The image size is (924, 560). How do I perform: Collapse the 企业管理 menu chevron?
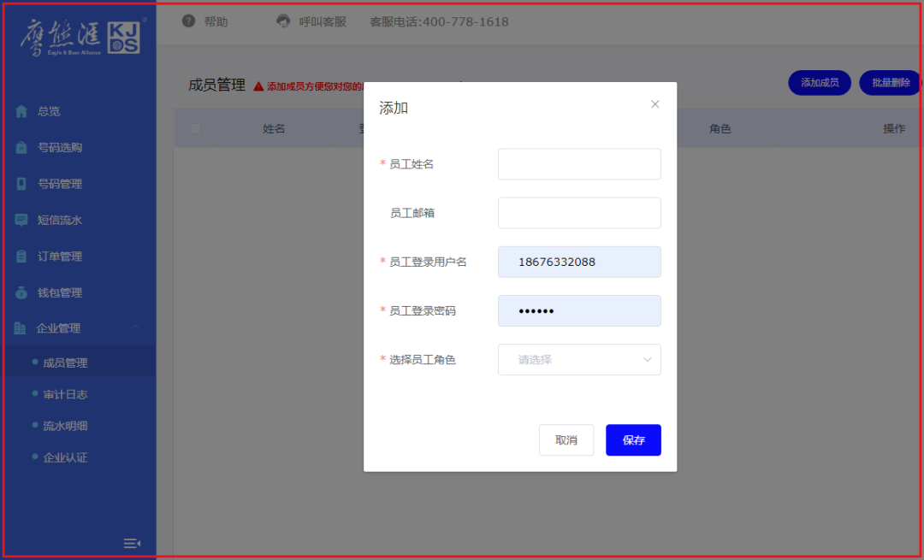pos(135,327)
